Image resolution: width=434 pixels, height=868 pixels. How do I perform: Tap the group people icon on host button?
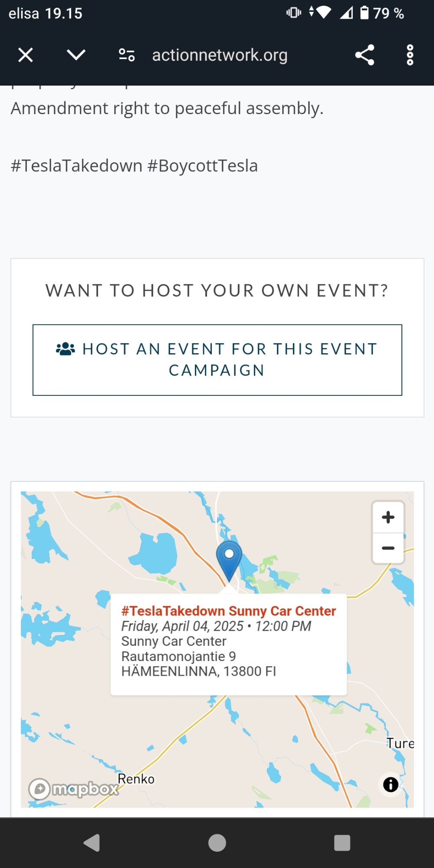tap(66, 349)
